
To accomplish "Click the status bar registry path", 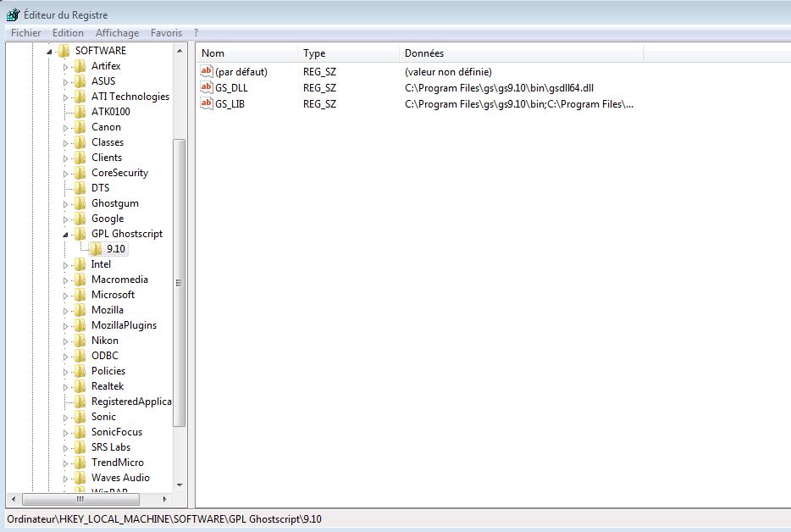I will (x=164, y=519).
